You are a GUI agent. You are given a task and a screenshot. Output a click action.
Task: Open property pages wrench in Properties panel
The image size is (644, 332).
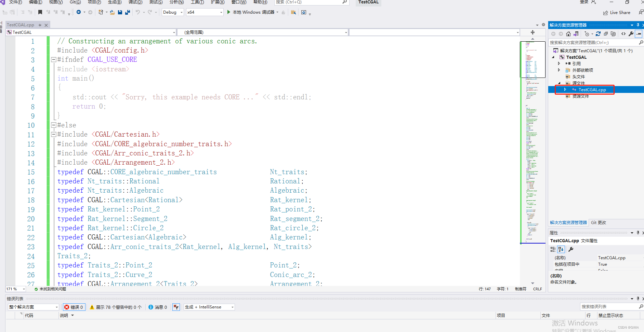coord(570,249)
